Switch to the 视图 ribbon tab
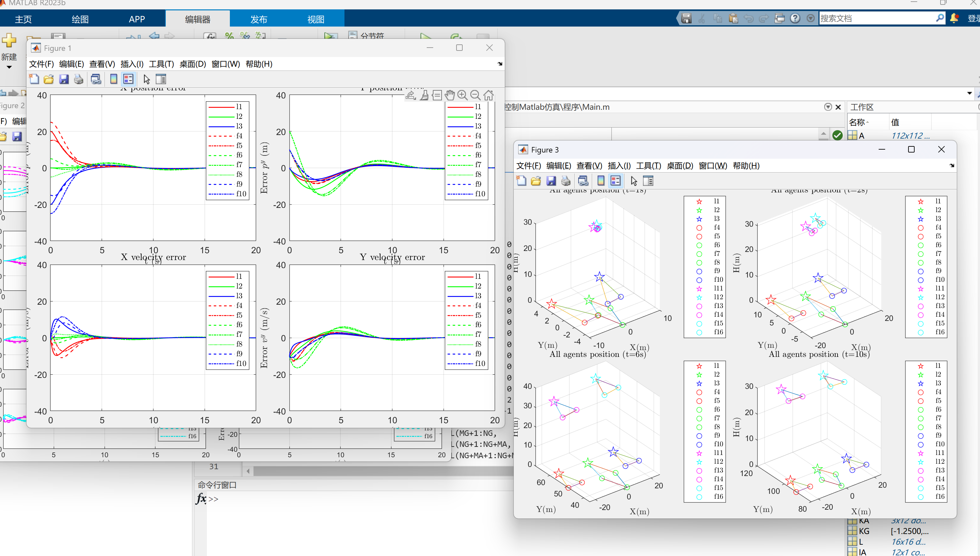The width and height of the screenshot is (980, 556). click(x=316, y=19)
